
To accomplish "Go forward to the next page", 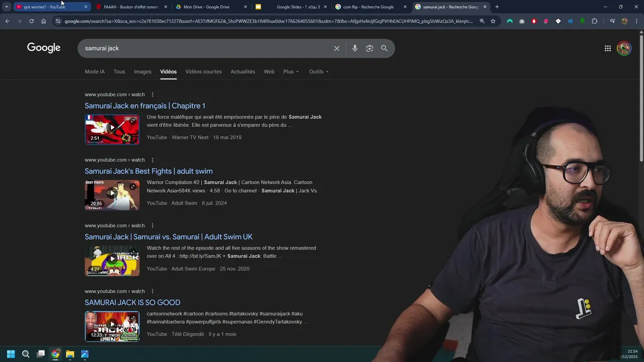I will pyautogui.click(x=19, y=21).
